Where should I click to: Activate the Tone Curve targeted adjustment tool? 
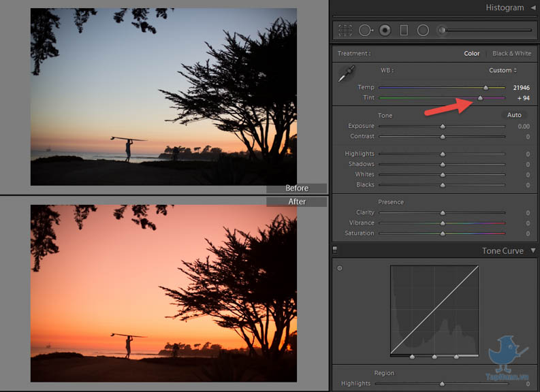tap(340, 268)
